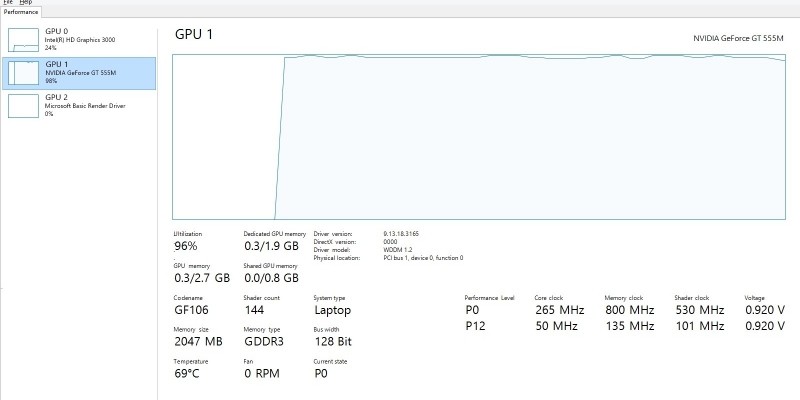Click the 96% Utilization value
This screenshot has width=800, height=400.
(x=186, y=245)
